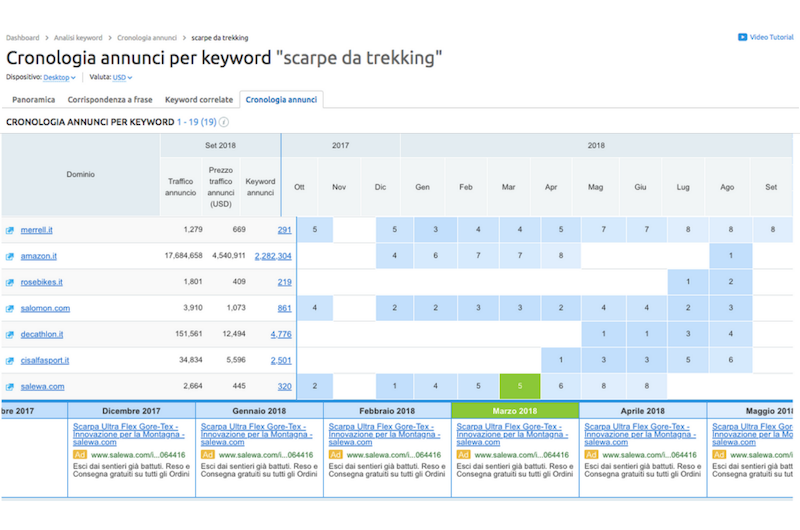Image resolution: width=800 pixels, height=530 pixels.
Task: Open the merrell.it domain link
Action: [x=36, y=230]
